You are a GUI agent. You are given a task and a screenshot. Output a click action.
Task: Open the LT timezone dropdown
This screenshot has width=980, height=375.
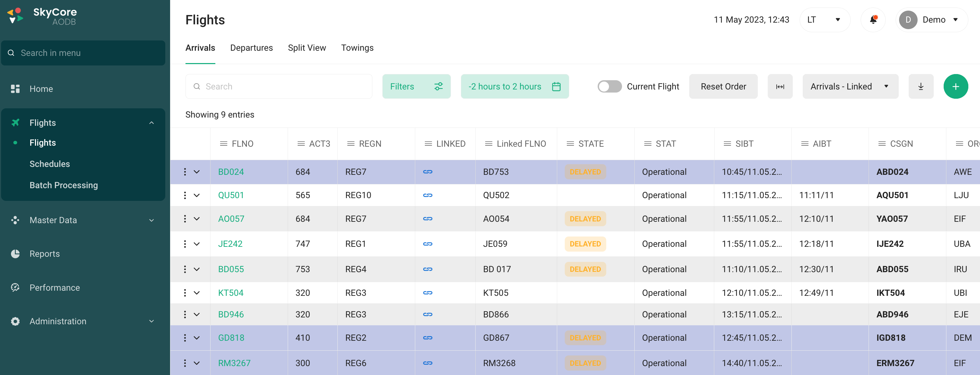824,20
